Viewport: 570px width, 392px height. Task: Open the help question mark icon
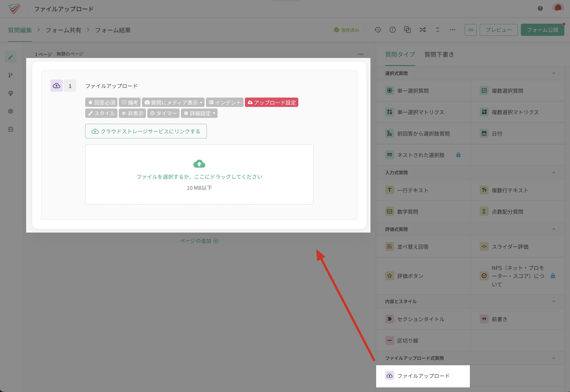[540, 8]
